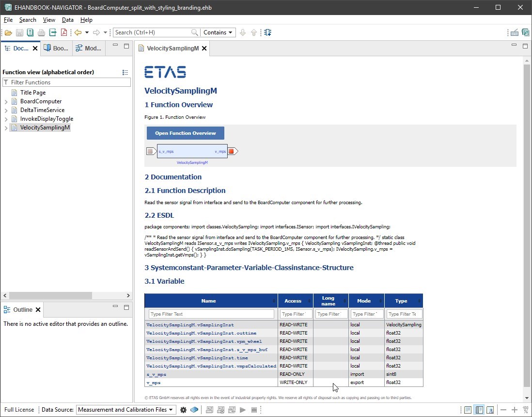
Task: Click the 100% zoom indicator in status bar
Action: click(525, 410)
